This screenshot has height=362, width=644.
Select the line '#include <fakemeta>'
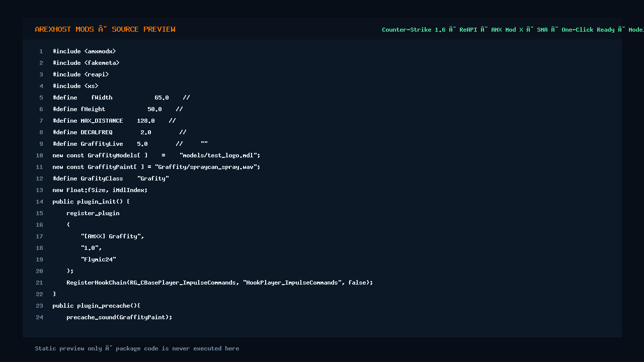pyautogui.click(x=86, y=63)
